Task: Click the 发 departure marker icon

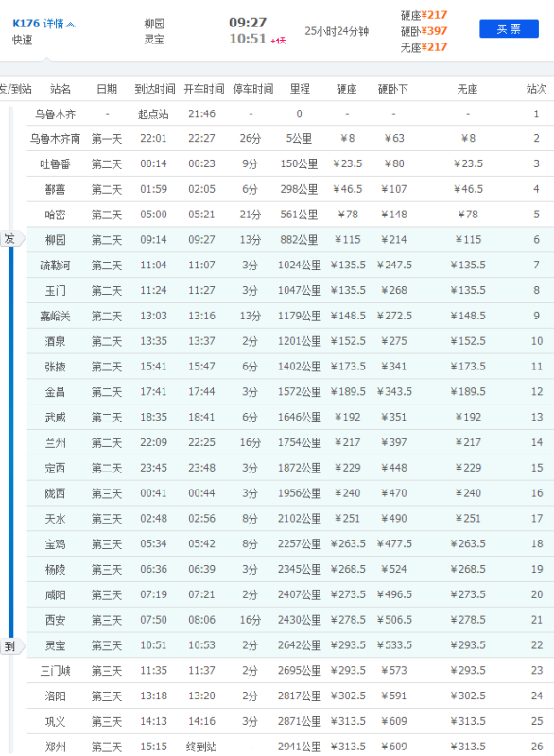Action: click(x=11, y=239)
